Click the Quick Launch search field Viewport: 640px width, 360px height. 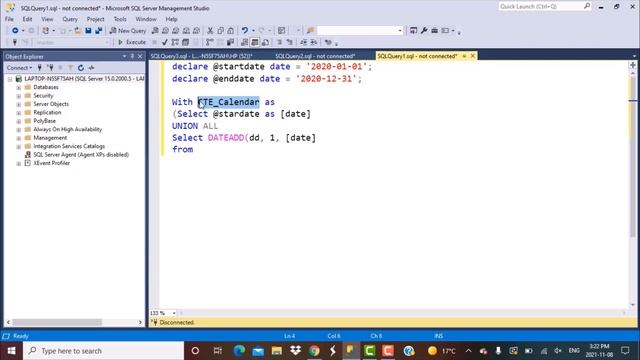(x=544, y=7)
